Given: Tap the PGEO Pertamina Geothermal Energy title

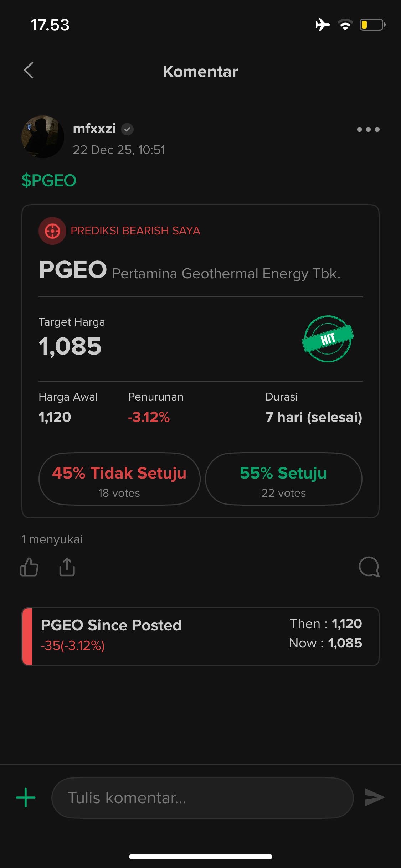Looking at the screenshot, I should click(189, 271).
